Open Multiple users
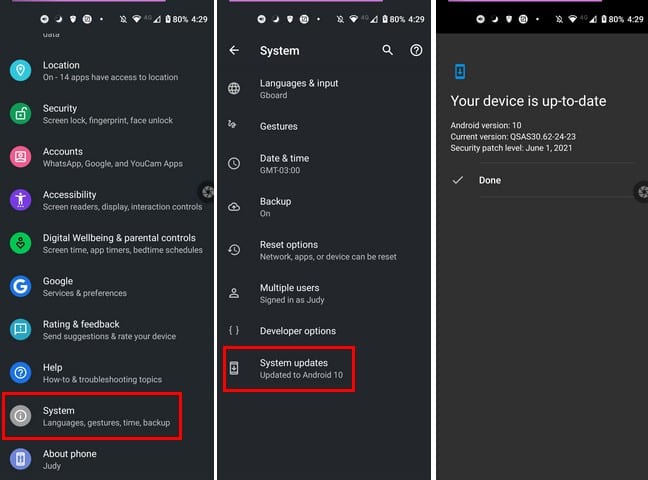648x480 pixels. [324, 293]
